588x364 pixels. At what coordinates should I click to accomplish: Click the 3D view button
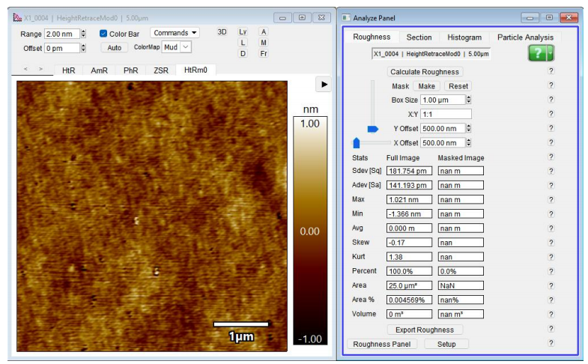point(222,32)
